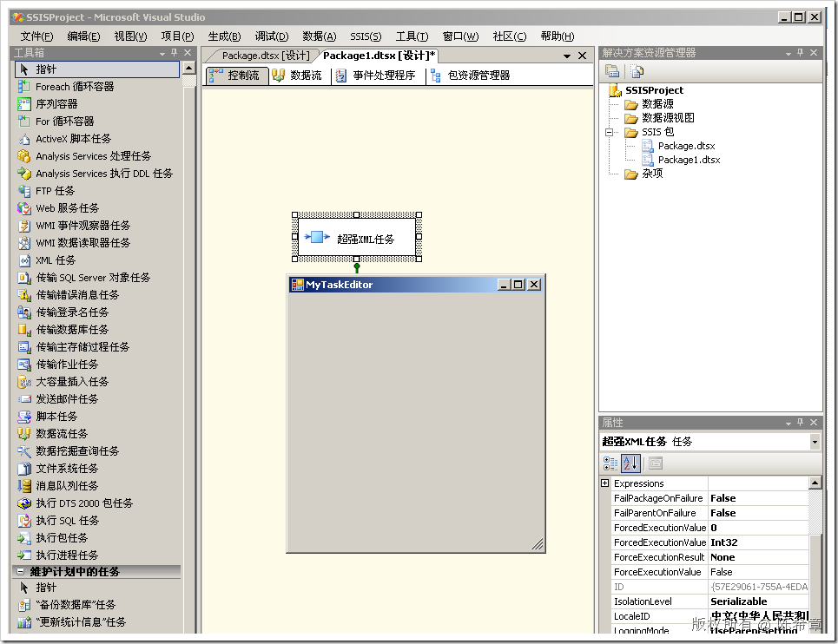Viewport: 838px width, 644px height.
Task: Close the MyTaskEditor window
Action: 534,285
